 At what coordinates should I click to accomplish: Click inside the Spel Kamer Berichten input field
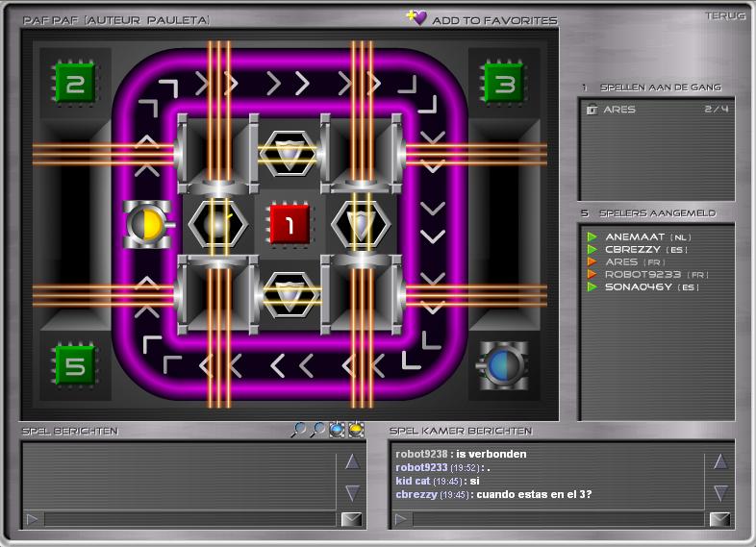(x=558, y=519)
